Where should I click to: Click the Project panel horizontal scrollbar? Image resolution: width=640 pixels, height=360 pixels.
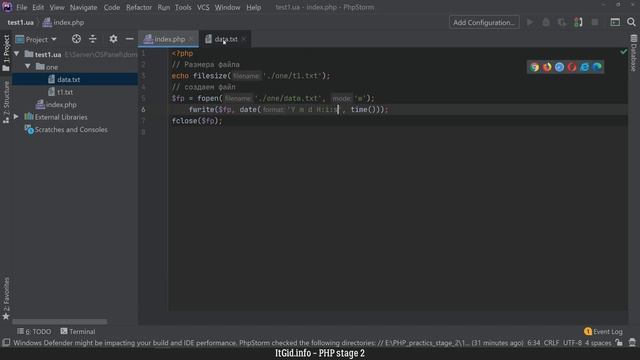click(60, 322)
